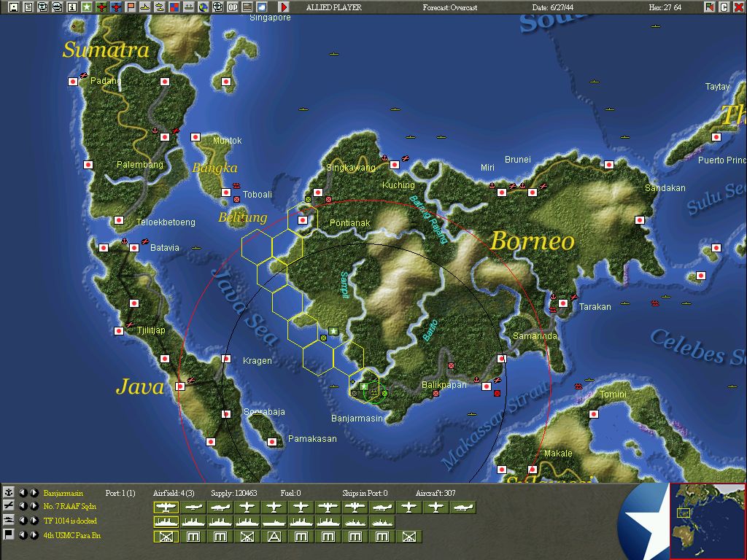Open the OP toolbar button
747x560 pixels.
tap(233, 7)
